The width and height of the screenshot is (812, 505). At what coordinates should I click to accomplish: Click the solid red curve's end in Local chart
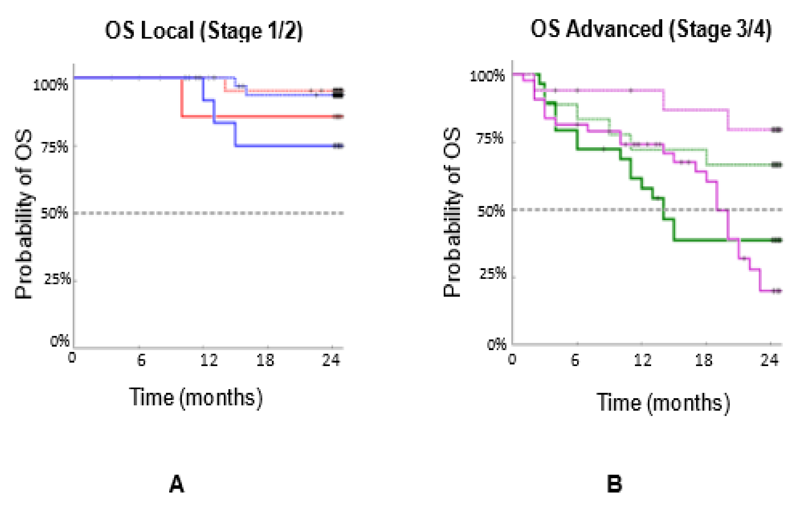click(x=338, y=117)
